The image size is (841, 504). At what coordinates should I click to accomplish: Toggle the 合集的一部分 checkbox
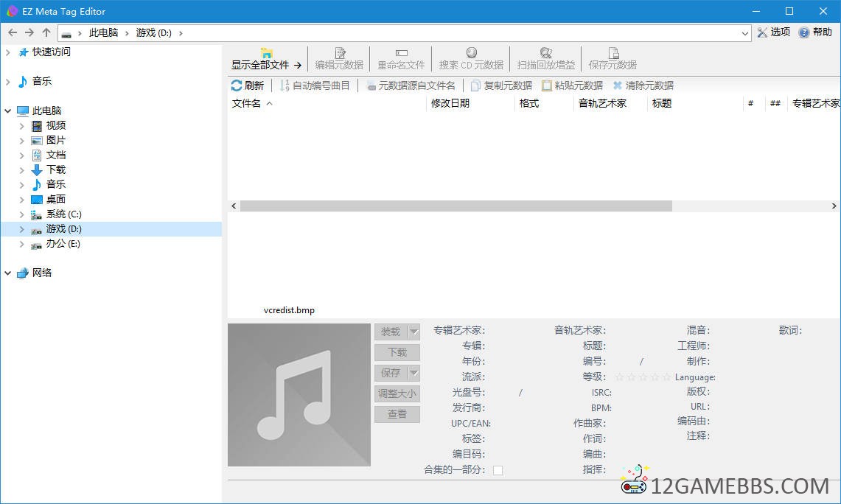[x=498, y=470]
